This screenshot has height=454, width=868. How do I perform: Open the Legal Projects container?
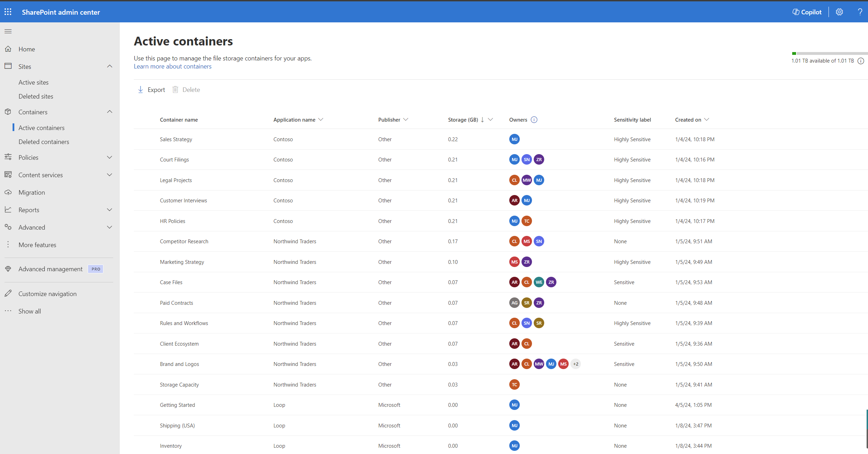(x=175, y=180)
